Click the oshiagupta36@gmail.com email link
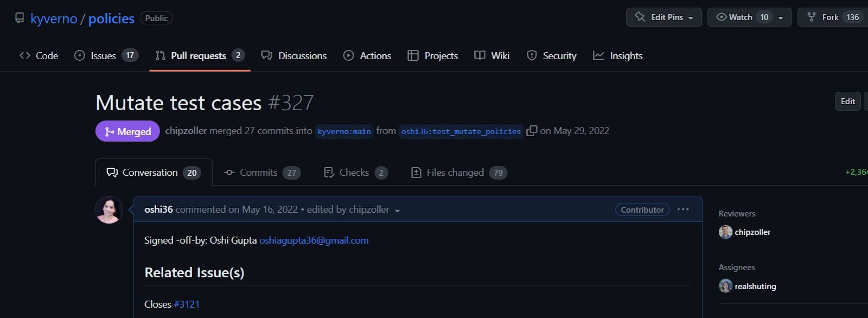 tap(314, 240)
